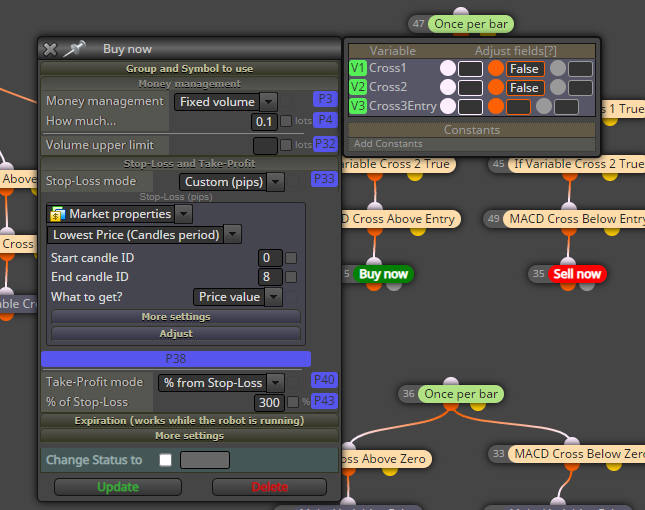Click the P4 parameter tag

325,120
